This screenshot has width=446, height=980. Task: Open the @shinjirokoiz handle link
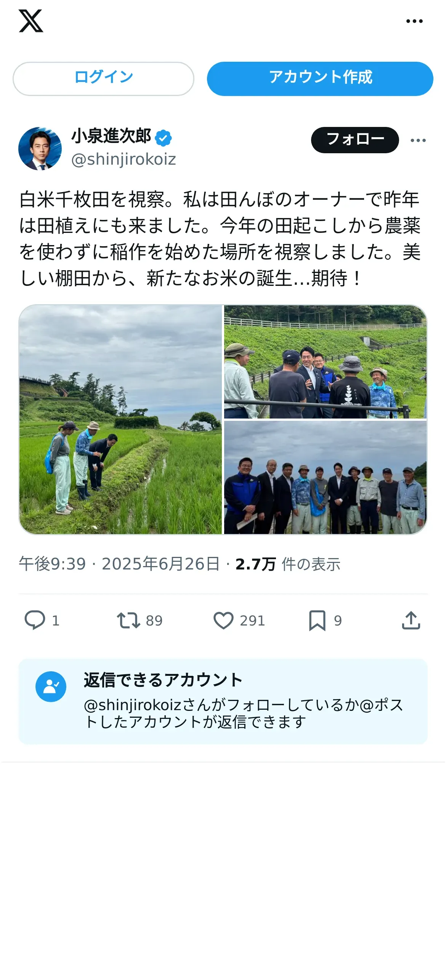(x=124, y=159)
